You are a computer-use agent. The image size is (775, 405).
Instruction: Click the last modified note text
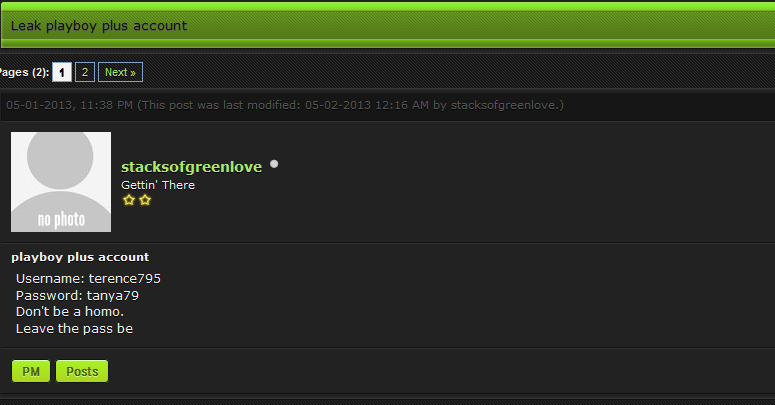point(350,105)
